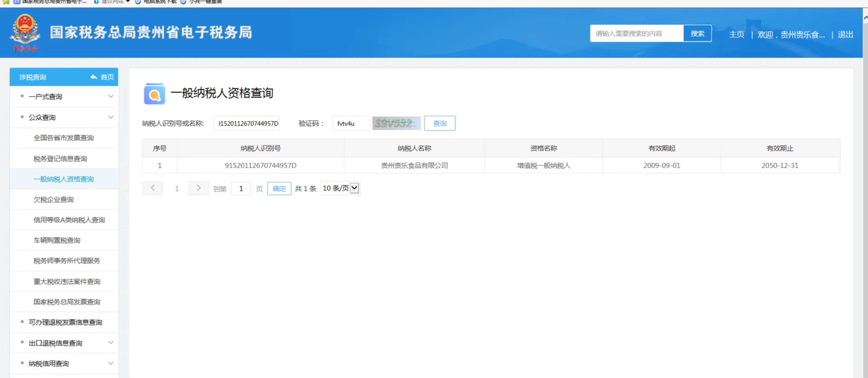868x378 pixels.
Task: Click the 查询 button
Action: 439,123
